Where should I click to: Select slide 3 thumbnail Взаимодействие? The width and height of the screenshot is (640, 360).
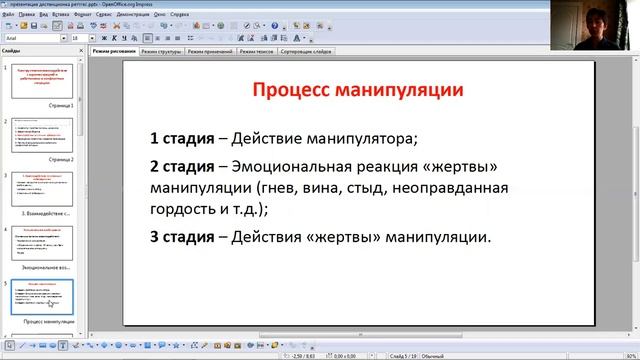[x=42, y=189]
